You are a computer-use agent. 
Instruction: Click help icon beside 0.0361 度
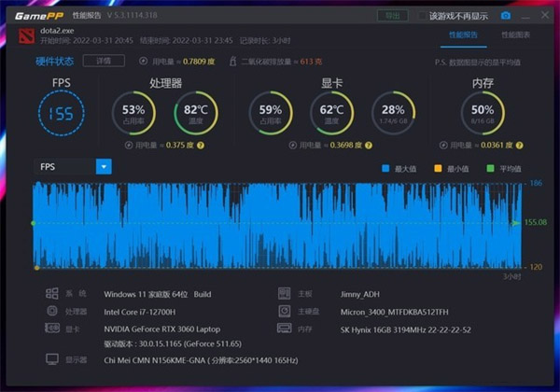[x=520, y=146]
